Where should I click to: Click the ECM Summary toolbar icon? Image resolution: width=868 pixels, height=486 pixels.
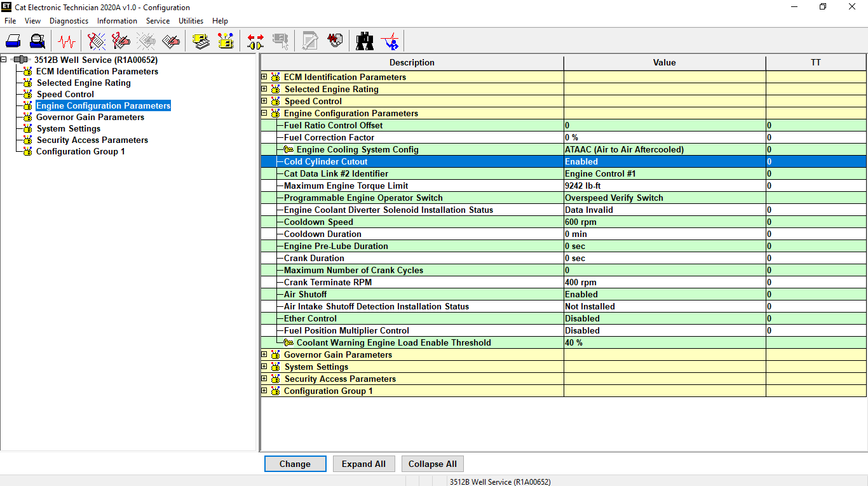pos(201,41)
